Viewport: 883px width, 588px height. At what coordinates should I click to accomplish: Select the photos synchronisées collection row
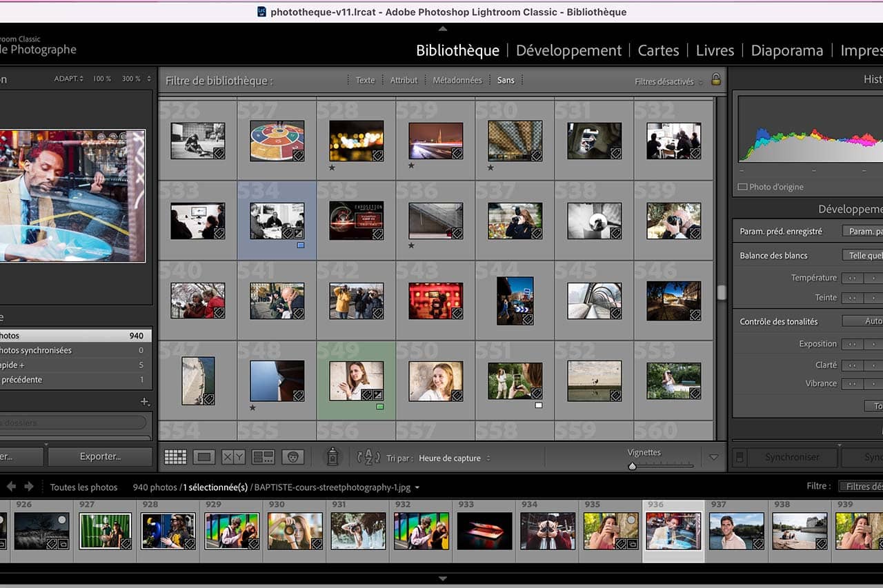click(75, 350)
